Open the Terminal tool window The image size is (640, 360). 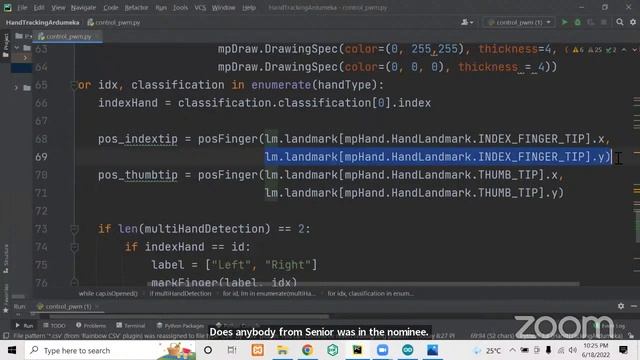(131, 325)
